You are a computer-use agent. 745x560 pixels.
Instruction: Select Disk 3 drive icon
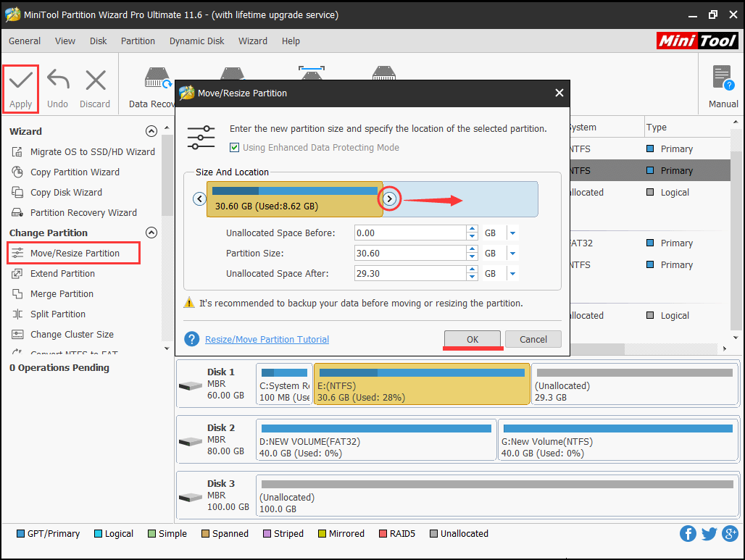click(x=191, y=497)
